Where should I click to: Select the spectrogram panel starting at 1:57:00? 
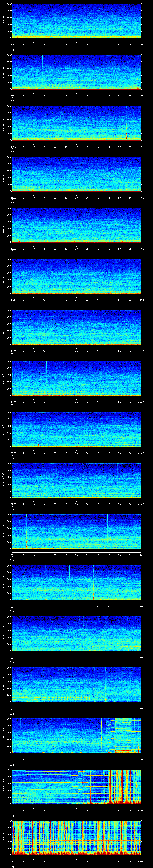[x=77, y=787]
